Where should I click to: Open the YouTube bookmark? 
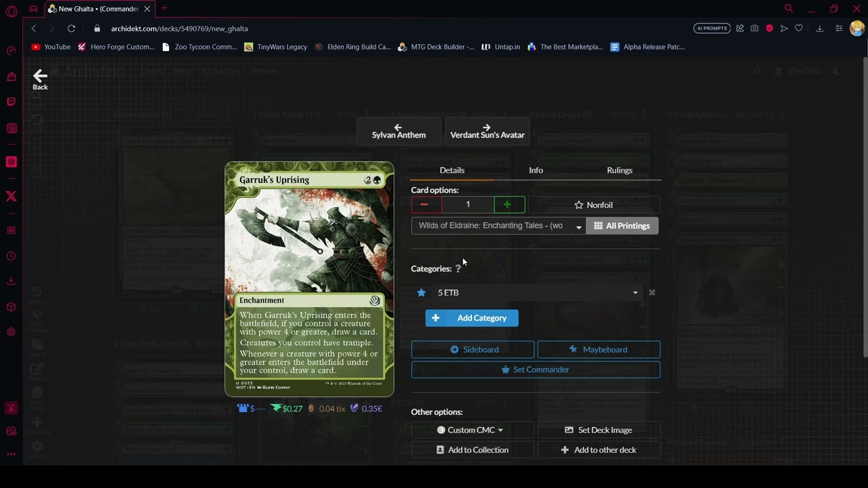[x=51, y=47]
